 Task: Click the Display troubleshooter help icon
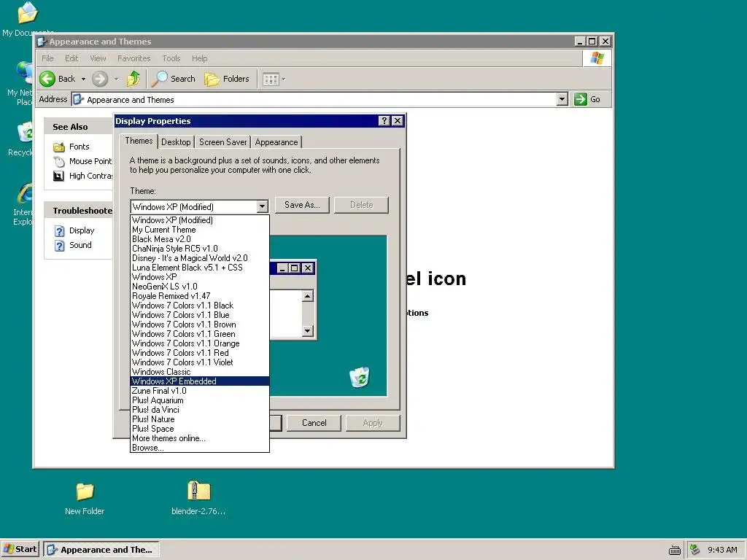[x=59, y=231]
